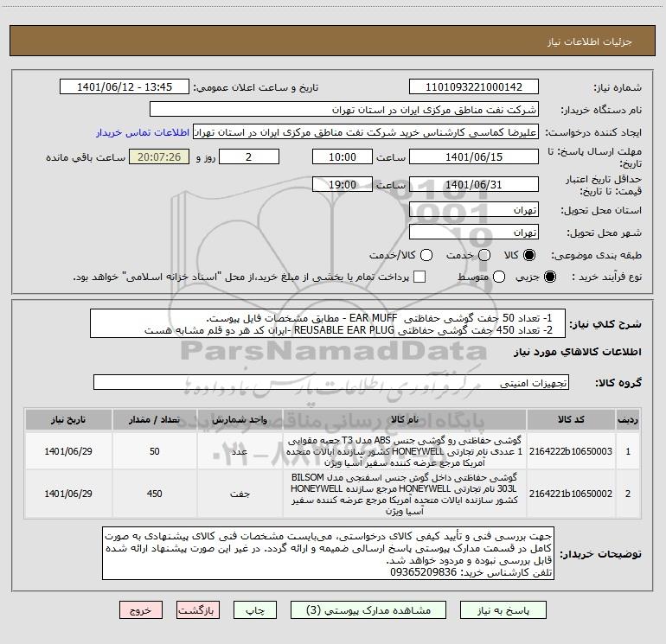Viewport: 666px width, 644px height.
Task: Click the validity hour field 19:00
Action: (343, 184)
